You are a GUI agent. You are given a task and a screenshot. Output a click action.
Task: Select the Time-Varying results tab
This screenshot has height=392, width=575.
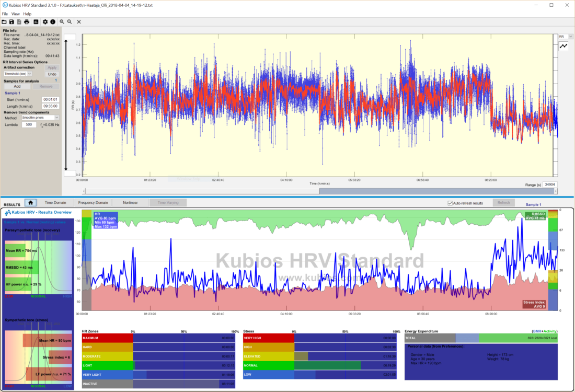coord(168,202)
